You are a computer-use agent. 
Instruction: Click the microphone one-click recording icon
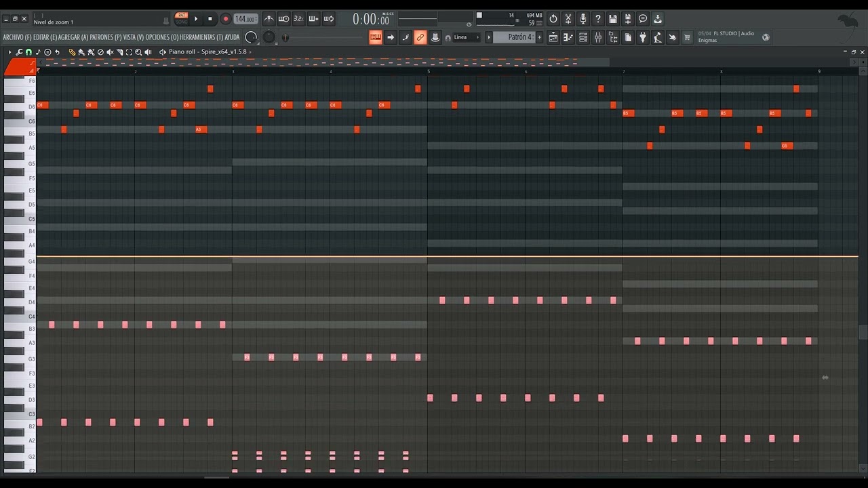pyautogui.click(x=583, y=19)
